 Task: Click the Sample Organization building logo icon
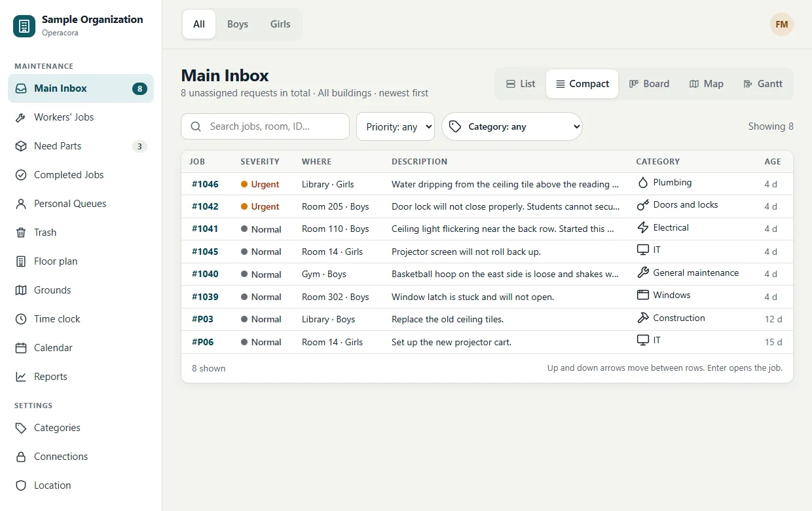click(24, 26)
